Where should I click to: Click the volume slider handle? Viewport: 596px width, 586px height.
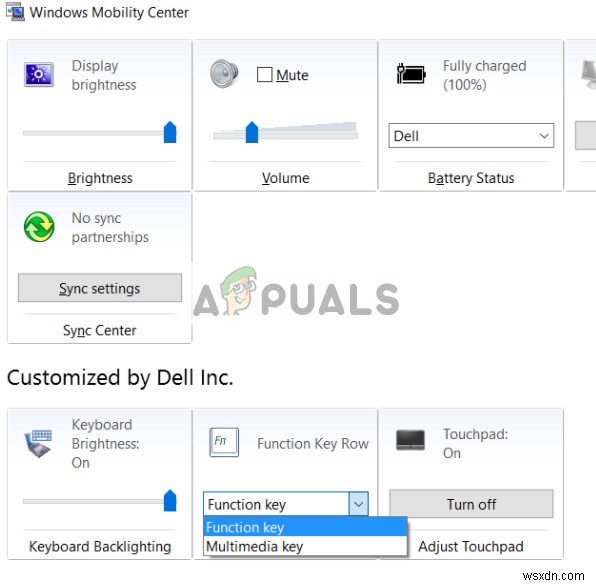pos(252,132)
